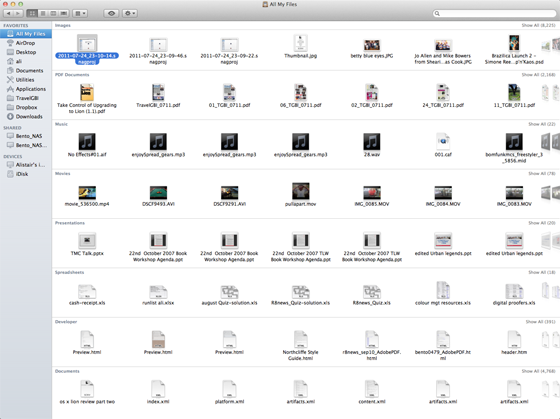Open AirDrop in sidebar
This screenshot has height=419, width=560.
click(x=26, y=43)
